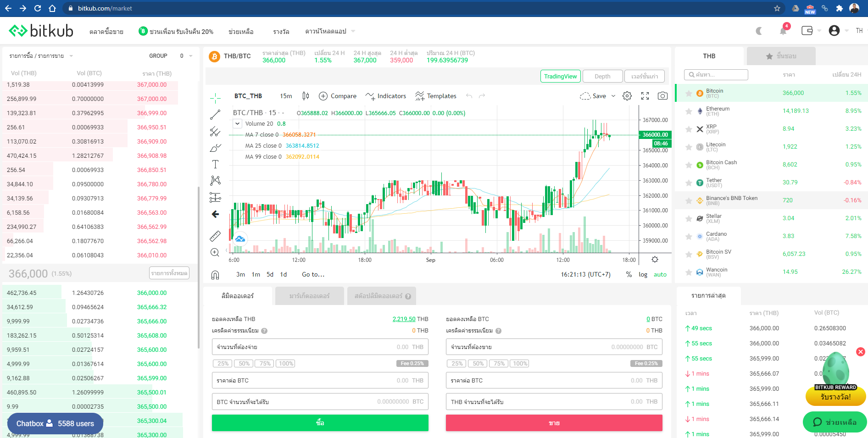This screenshot has height=438, width=868.
Task: Select the THB market tab
Action: pos(709,56)
